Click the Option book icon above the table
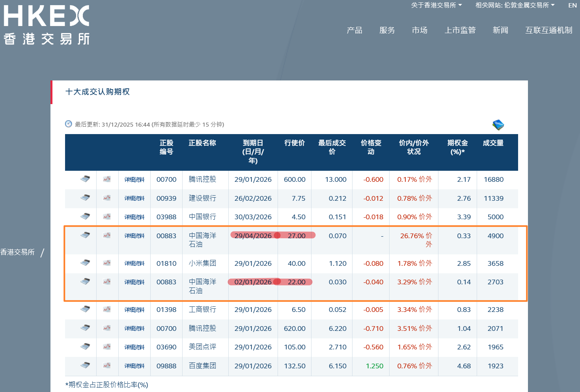This screenshot has width=580, height=392. pos(498,125)
